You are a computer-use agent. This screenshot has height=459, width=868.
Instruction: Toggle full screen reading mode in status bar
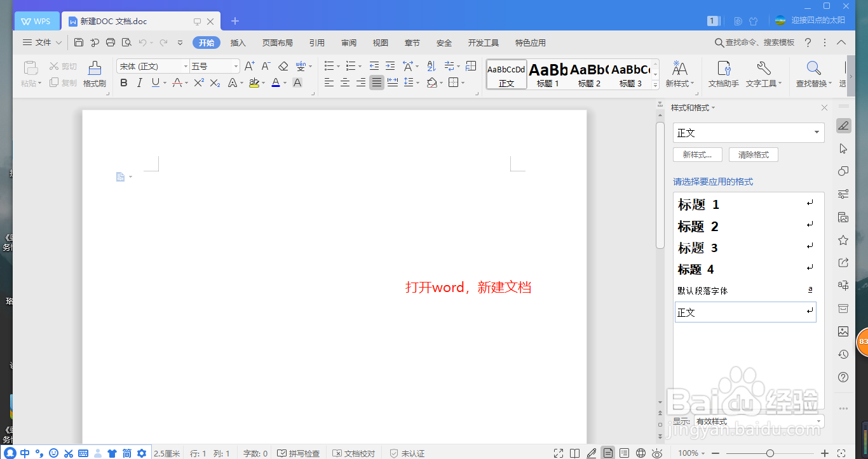point(559,453)
